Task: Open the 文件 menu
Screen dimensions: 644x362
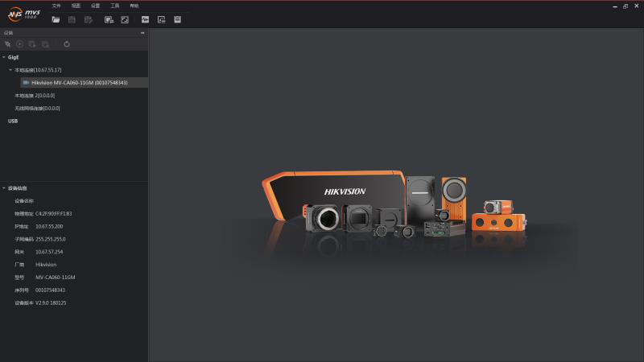Action: (x=56, y=6)
